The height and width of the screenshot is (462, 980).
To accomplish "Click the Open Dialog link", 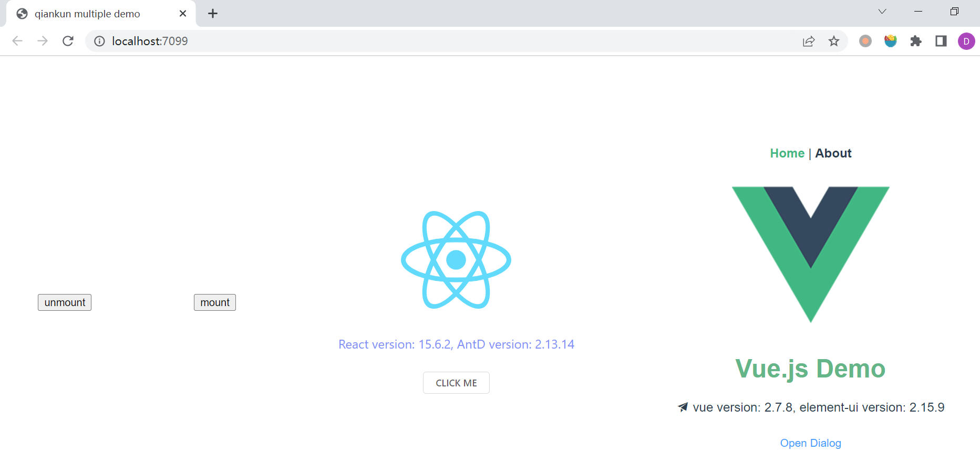I will click(811, 443).
